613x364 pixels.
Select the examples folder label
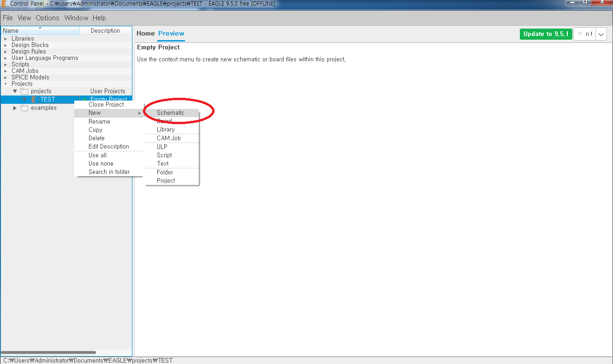44,108
